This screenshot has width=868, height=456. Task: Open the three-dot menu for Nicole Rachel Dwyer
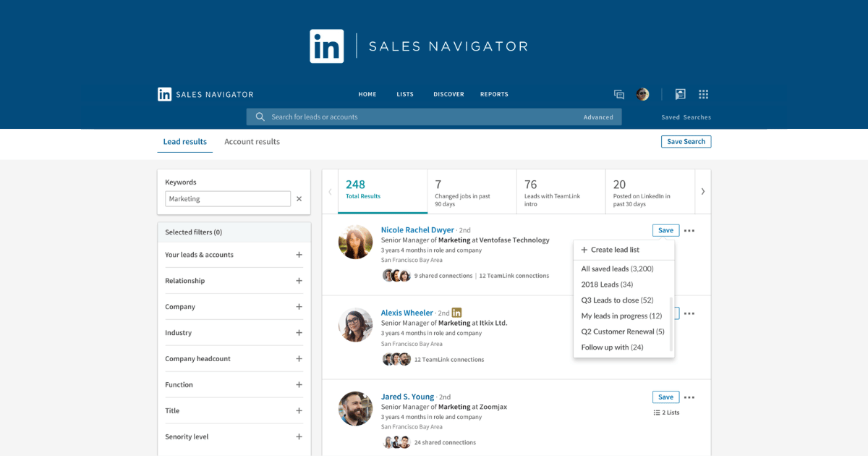(689, 231)
